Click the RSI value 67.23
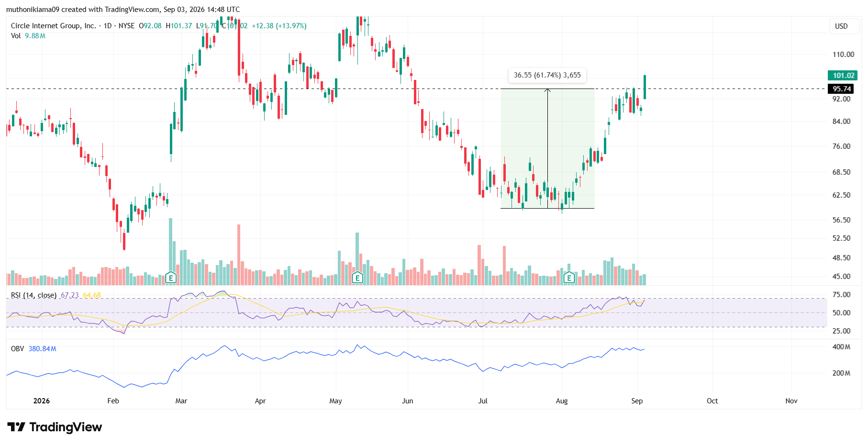The image size is (868, 445). coord(70,295)
